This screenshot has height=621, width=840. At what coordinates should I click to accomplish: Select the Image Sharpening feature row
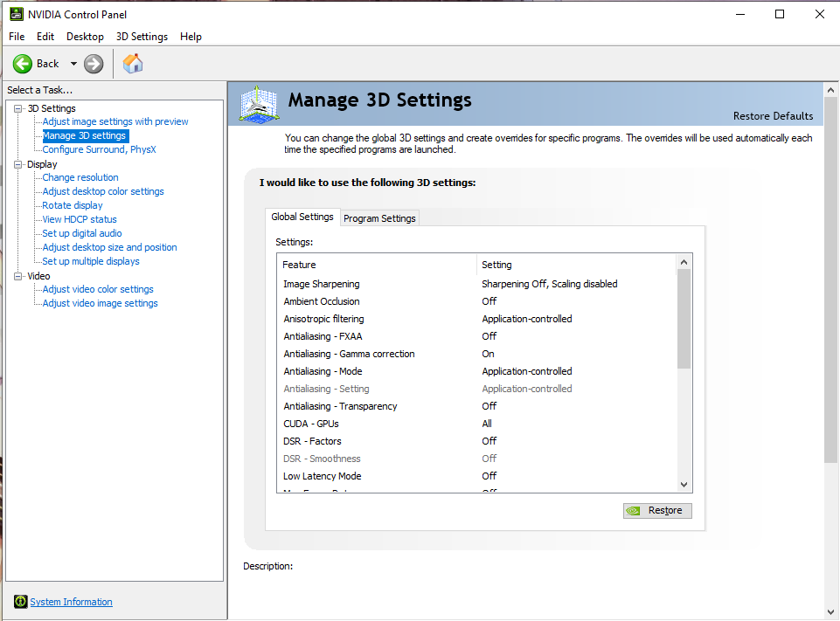(476, 284)
